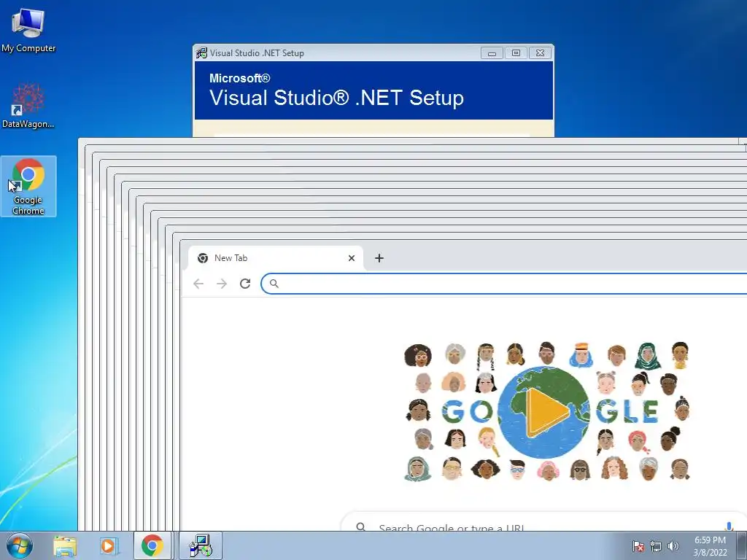Minimize the Visual Studio .NET Setup window

tap(492, 52)
